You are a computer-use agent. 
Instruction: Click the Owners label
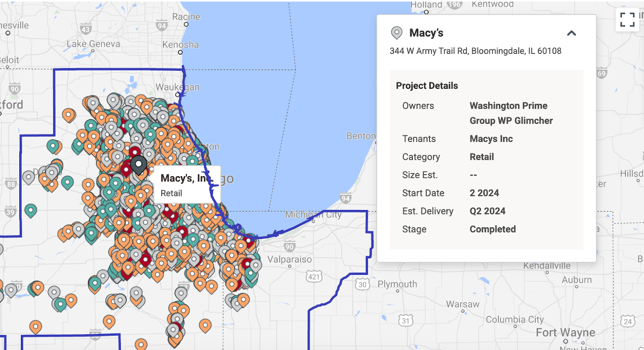point(418,106)
